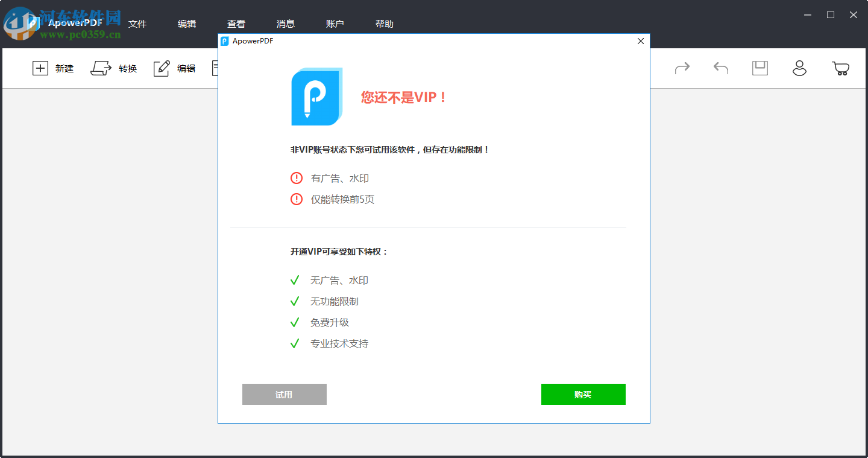
Task: Open the 帮助 menu
Action: pyautogui.click(x=384, y=24)
